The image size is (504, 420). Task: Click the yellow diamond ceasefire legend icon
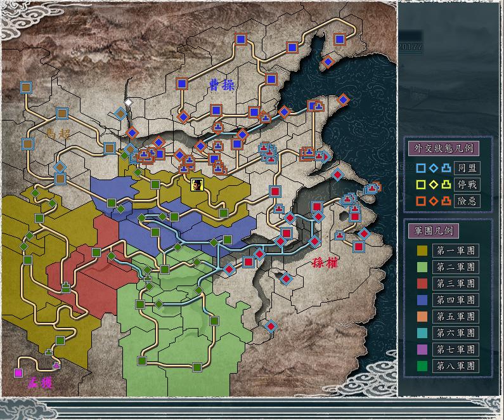point(434,185)
